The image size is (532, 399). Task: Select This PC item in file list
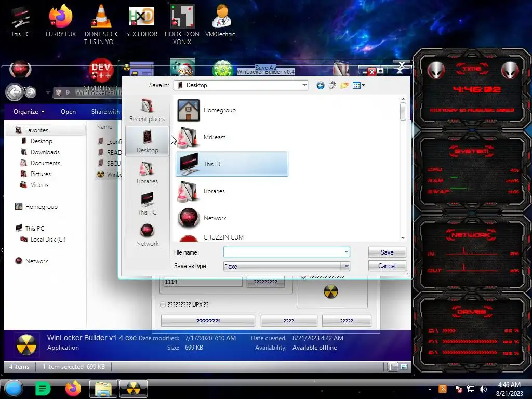(x=232, y=164)
